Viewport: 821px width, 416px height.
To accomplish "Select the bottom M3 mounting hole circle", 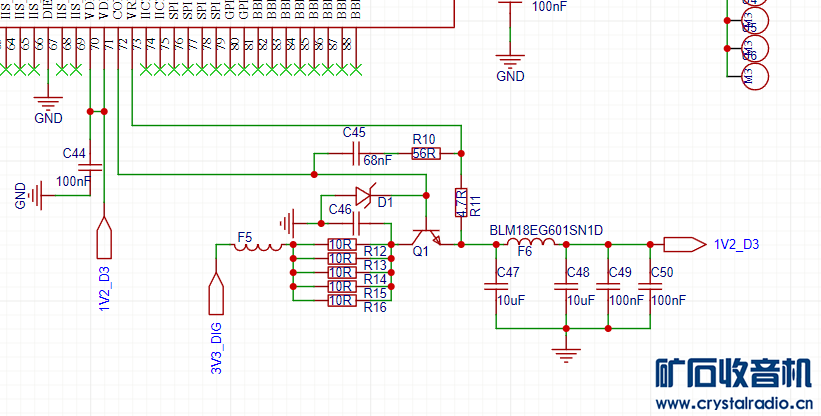I will 755,76.
